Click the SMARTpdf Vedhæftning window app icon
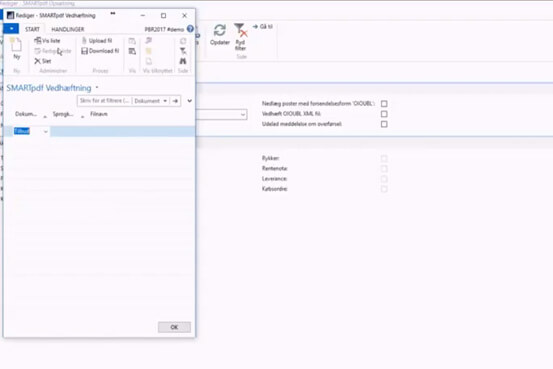This screenshot has width=553, height=369. (11, 16)
